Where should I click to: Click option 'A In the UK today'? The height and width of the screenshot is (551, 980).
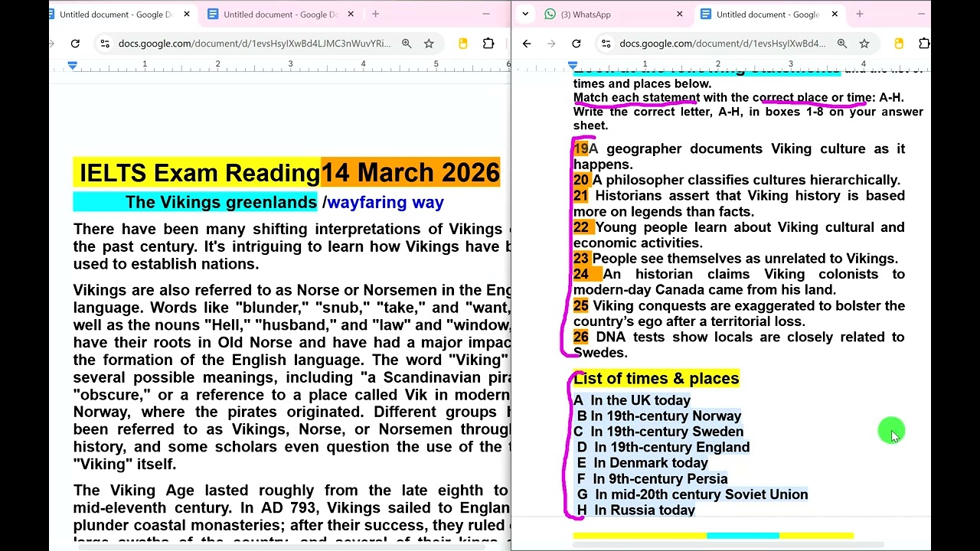coord(632,400)
